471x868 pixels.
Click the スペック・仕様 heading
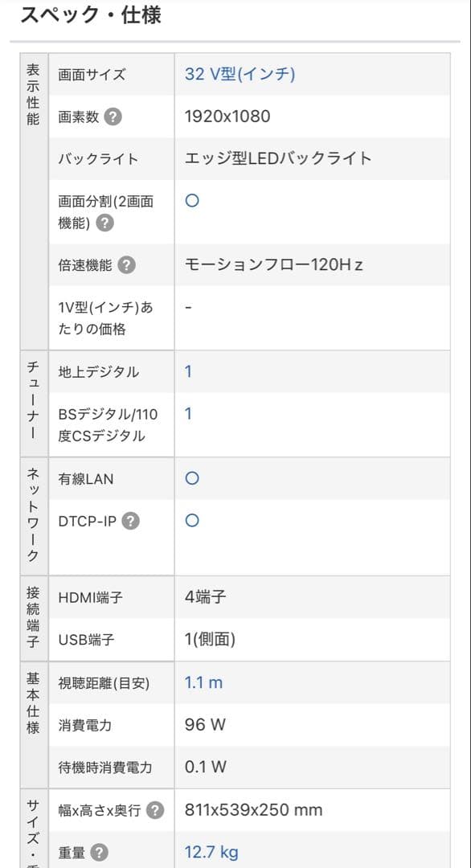[91, 15]
